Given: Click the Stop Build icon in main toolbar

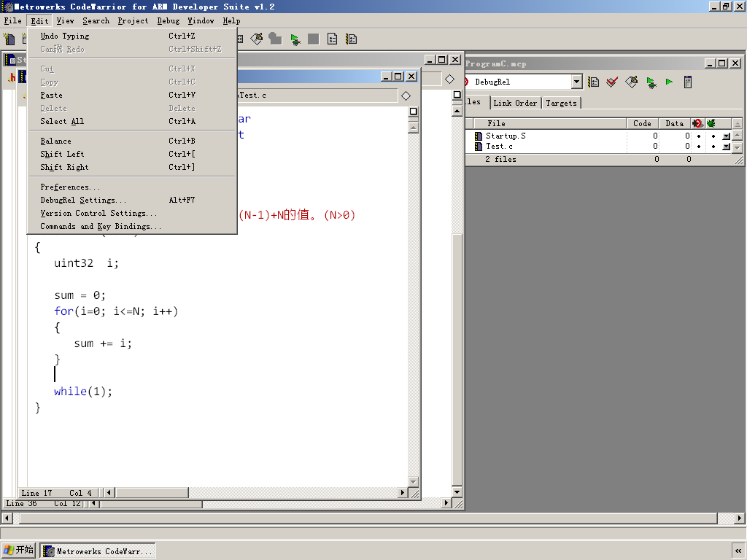Looking at the screenshot, I should pyautogui.click(x=275, y=39).
